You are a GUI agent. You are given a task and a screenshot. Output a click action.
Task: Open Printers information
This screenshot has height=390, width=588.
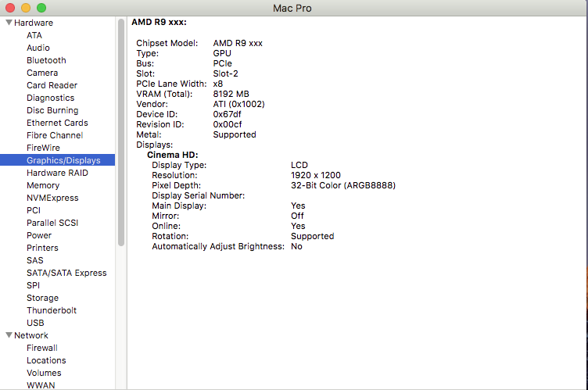point(42,248)
